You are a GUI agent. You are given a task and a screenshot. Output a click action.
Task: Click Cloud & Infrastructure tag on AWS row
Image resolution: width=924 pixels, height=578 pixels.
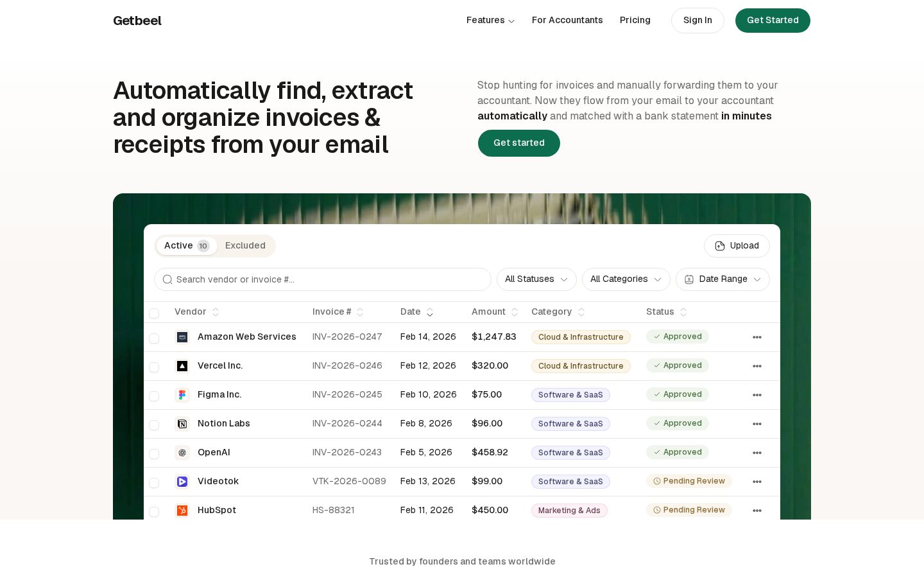(x=581, y=337)
